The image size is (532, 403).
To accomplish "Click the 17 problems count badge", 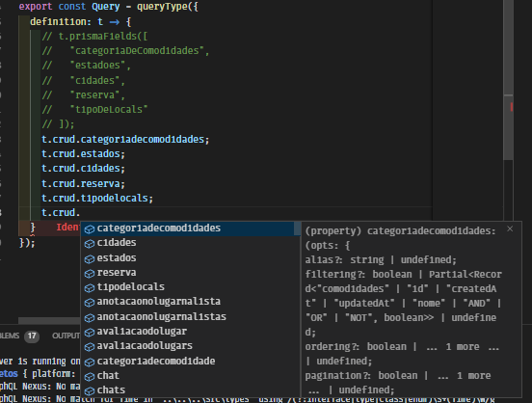I will click(32, 336).
